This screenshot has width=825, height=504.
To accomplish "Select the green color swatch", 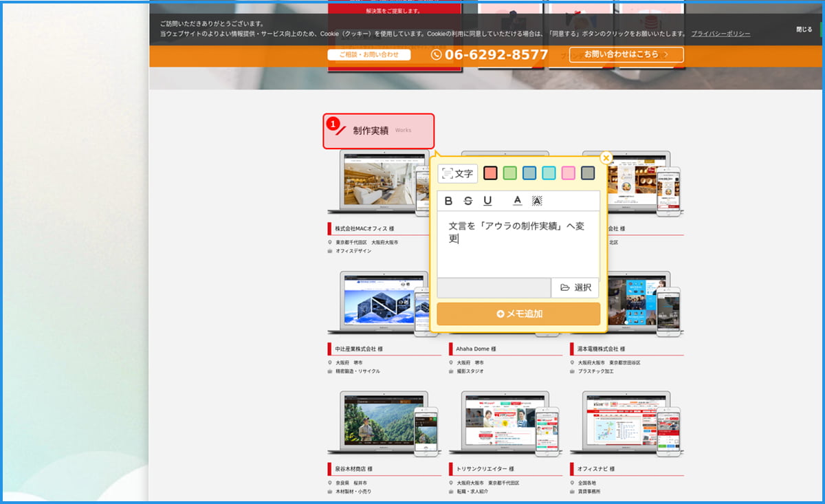I will pos(509,173).
